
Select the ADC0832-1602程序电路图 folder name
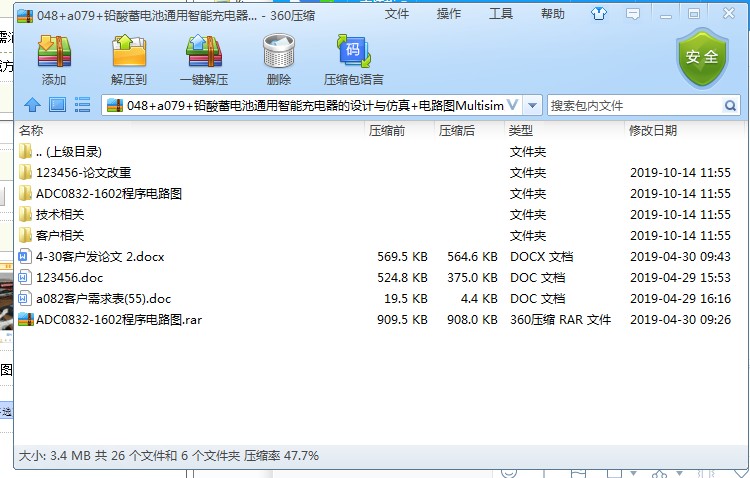pyautogui.click(x=109, y=194)
